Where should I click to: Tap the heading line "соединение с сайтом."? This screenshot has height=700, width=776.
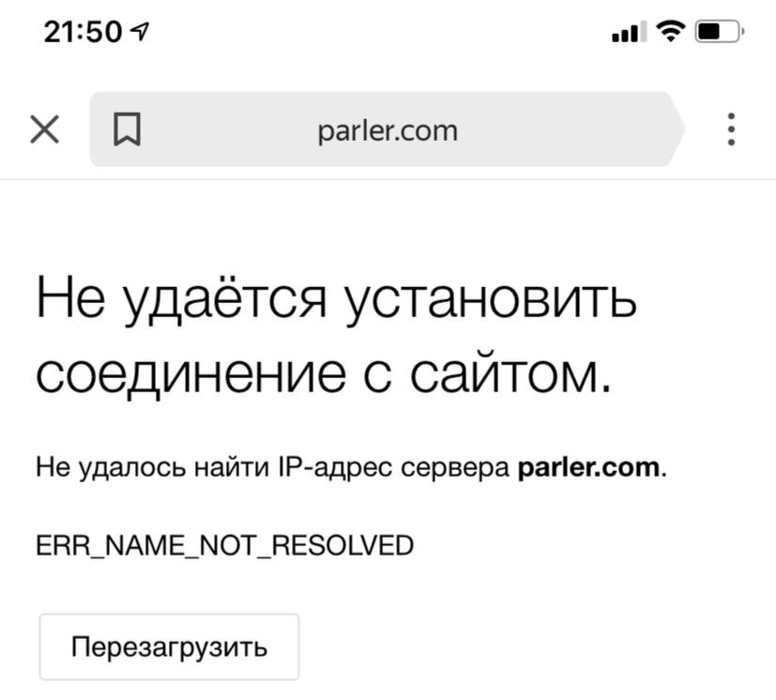tap(324, 373)
